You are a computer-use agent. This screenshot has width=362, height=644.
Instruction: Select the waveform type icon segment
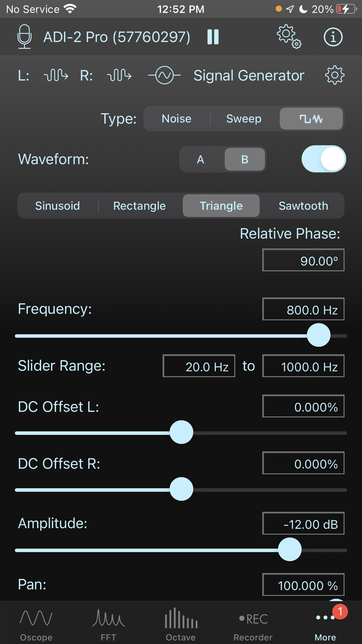tap(311, 118)
